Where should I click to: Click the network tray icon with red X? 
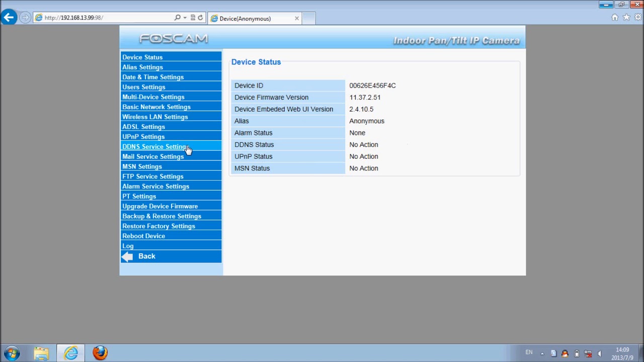pos(588,353)
